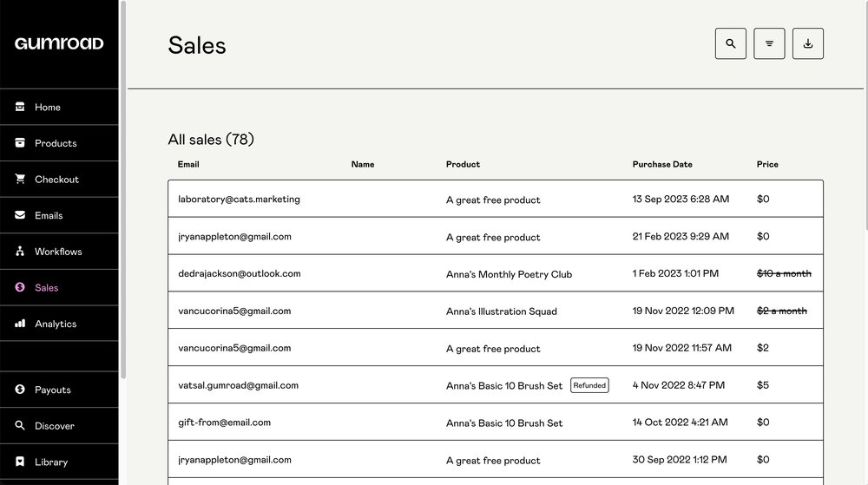The image size is (868, 485).
Task: Click the page scrollbar on the right edge
Action: tap(865, 115)
